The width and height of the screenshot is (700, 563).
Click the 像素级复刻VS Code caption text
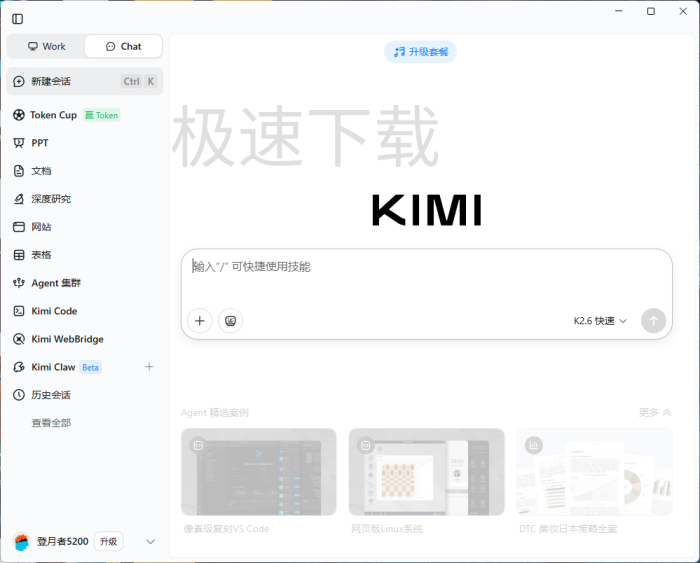pyautogui.click(x=226, y=529)
